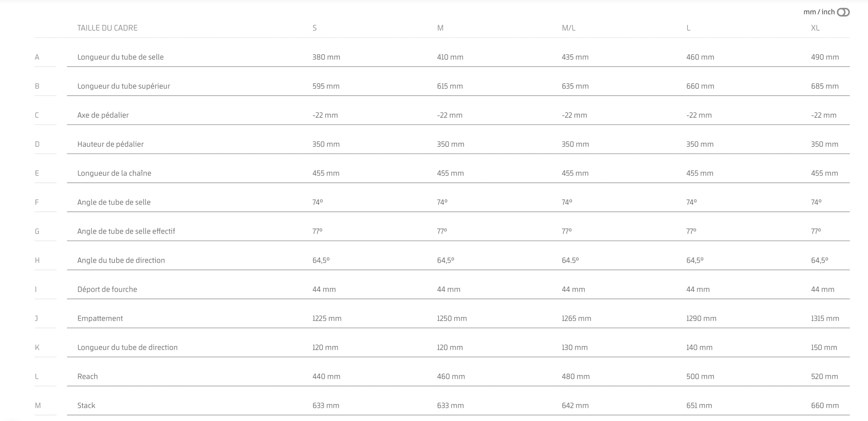Click the letter K row marker
The height and width of the screenshot is (421, 868).
pos(37,348)
